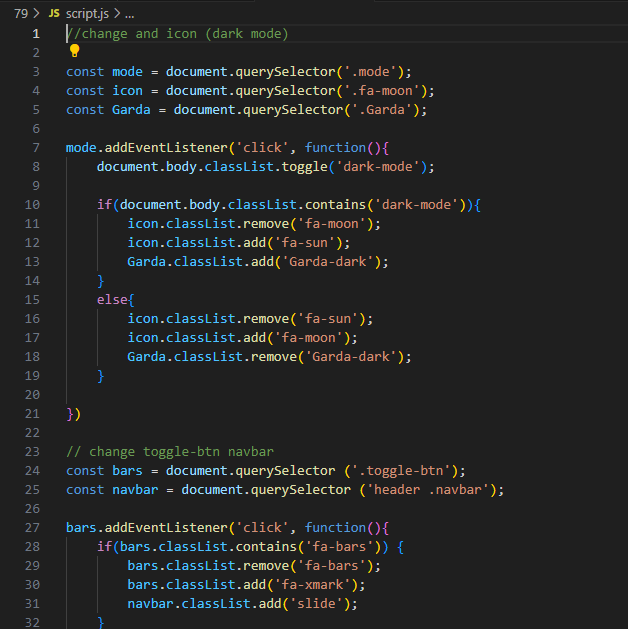Click the 'dark-mode' string in toggle call on line 8
This screenshot has height=629, width=628.
(377, 166)
